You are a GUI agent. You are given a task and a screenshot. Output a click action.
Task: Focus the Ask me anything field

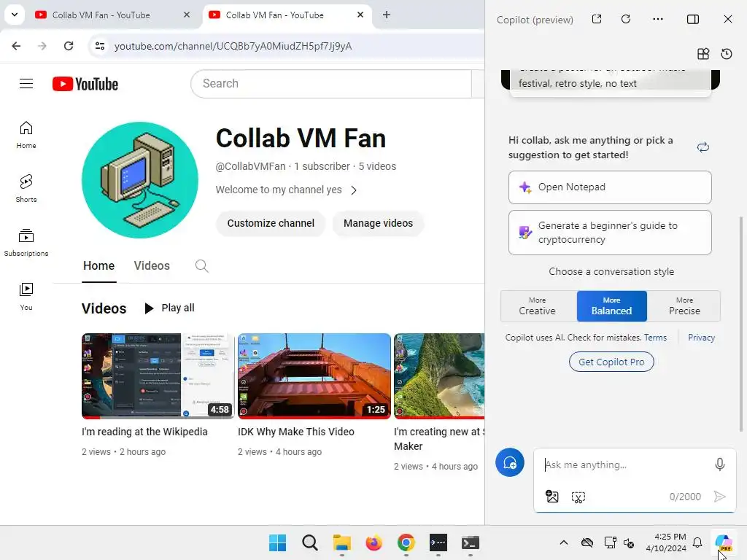(627, 464)
